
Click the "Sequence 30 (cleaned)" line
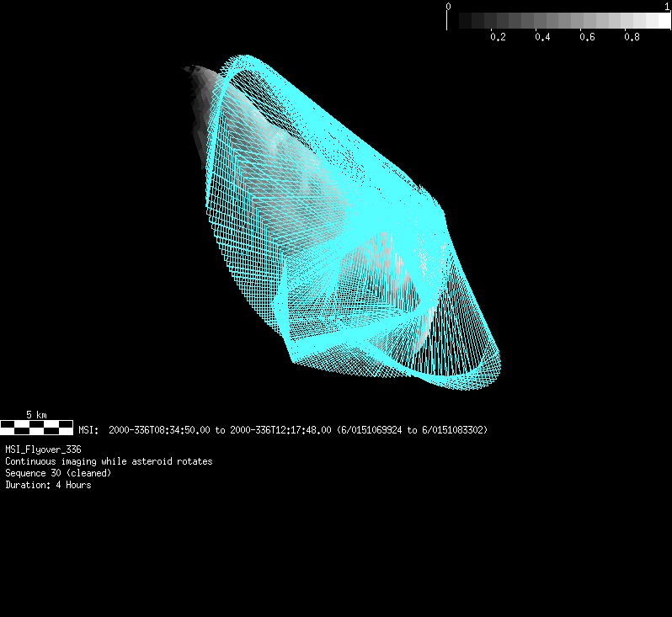click(x=58, y=473)
